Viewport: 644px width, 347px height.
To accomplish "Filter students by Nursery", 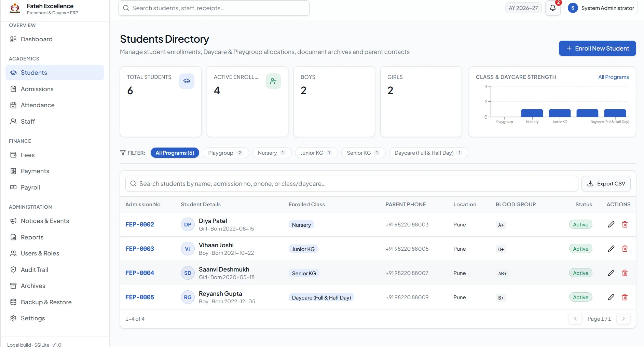I will pyautogui.click(x=272, y=153).
